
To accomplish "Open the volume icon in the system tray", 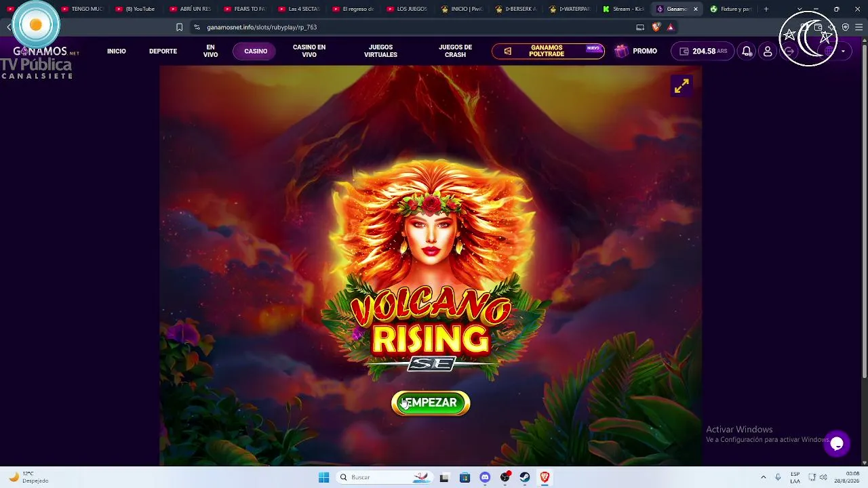I will (824, 477).
